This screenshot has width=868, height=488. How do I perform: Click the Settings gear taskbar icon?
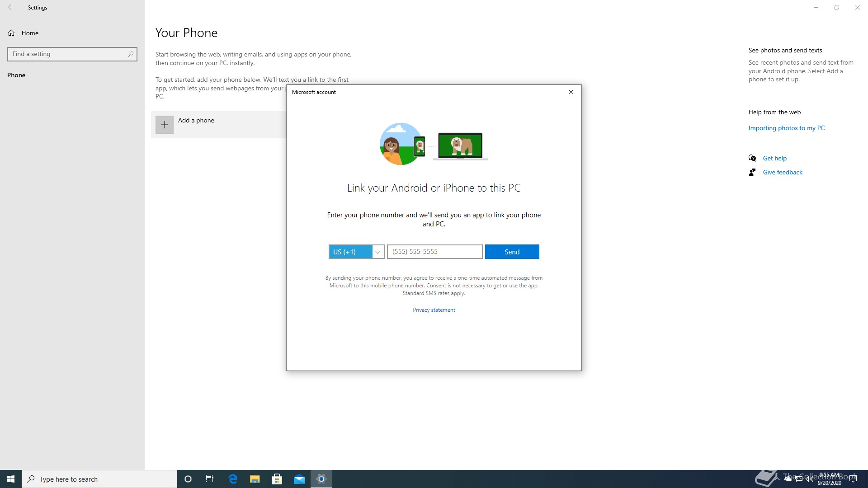(x=321, y=479)
